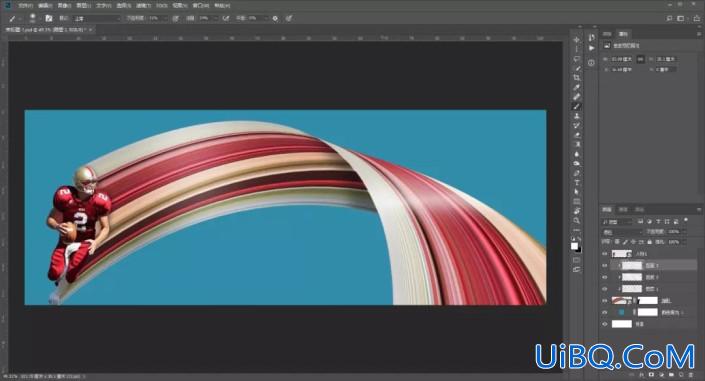The image size is (705, 381).
Task: Open the search icon at top right
Action: coord(669,18)
